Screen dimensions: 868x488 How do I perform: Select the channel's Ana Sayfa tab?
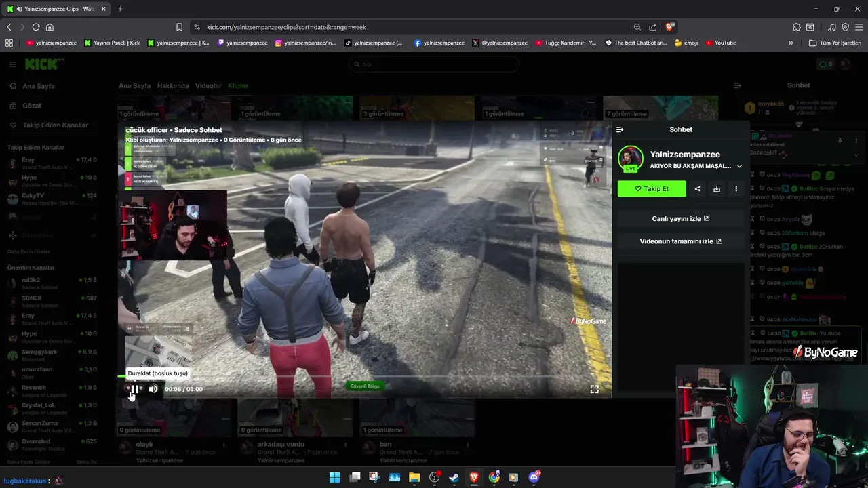pos(134,86)
